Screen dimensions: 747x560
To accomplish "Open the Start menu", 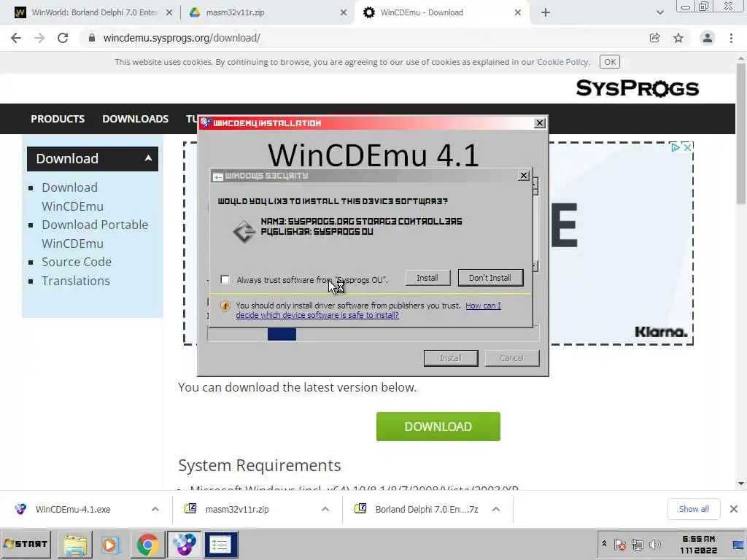I will tap(26, 544).
